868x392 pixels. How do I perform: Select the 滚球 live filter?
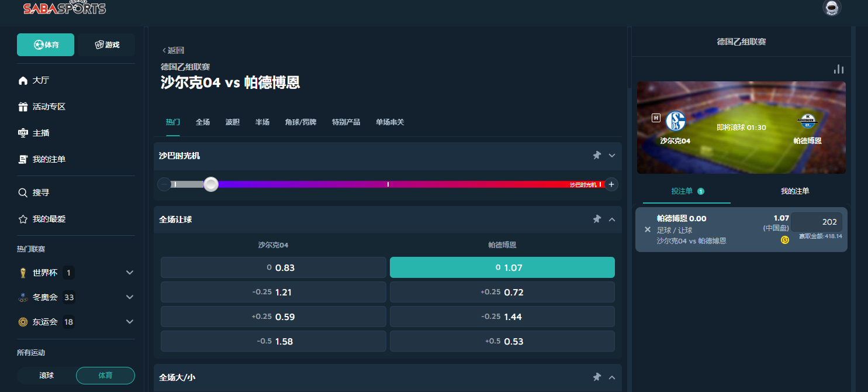(47, 375)
